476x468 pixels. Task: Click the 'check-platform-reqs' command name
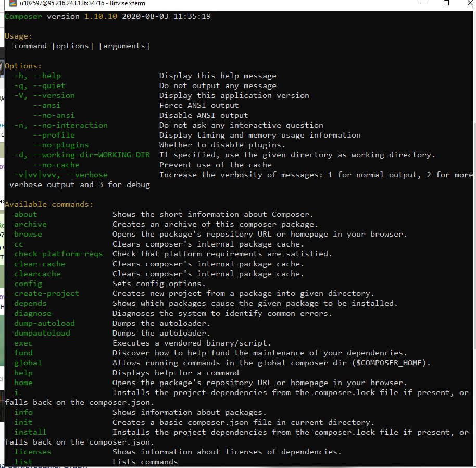pyautogui.click(x=58, y=254)
